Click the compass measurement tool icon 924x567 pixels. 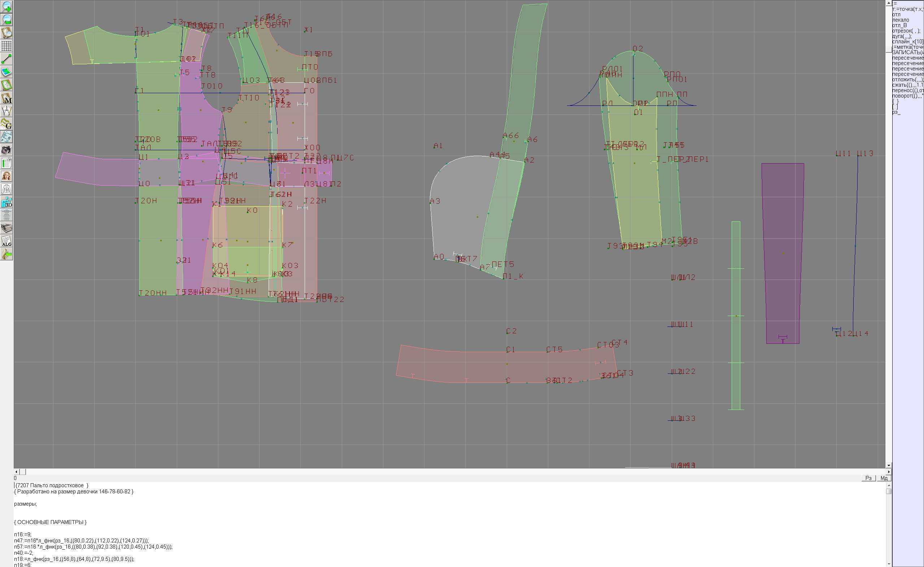pos(7,111)
